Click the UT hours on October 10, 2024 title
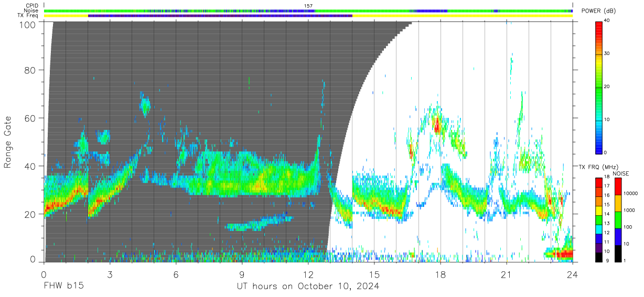This screenshot has height=297, width=644. [308, 287]
